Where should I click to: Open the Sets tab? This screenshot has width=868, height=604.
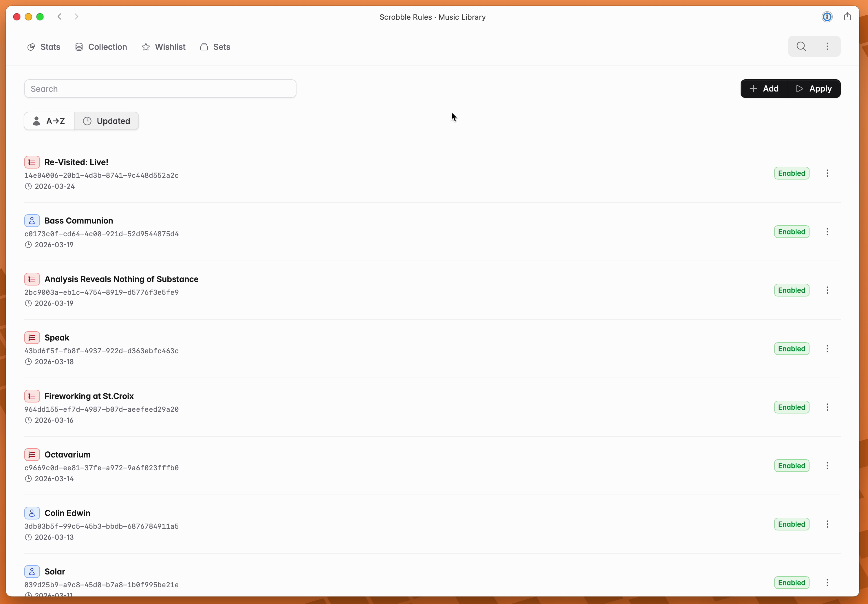point(215,47)
